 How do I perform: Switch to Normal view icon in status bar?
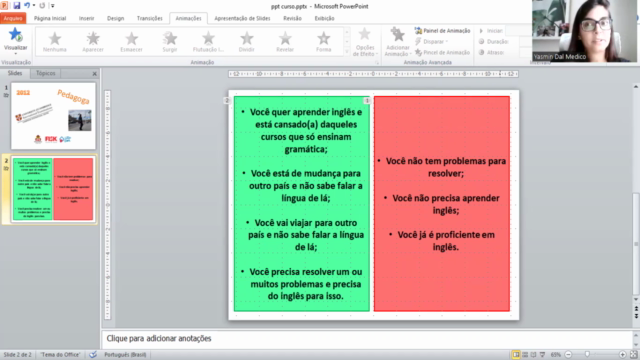click(516, 355)
